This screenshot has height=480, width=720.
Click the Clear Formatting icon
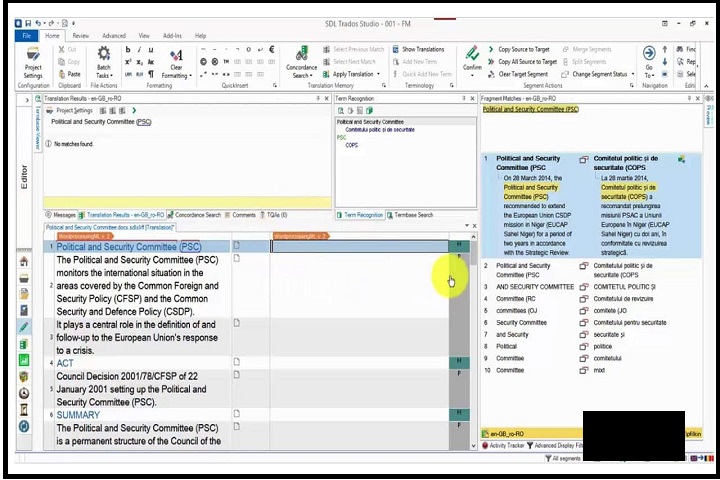coord(175,60)
